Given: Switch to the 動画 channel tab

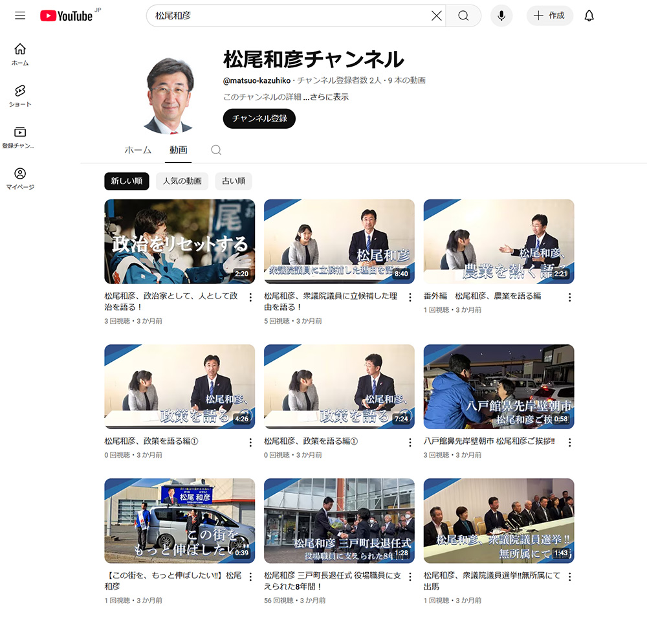Looking at the screenshot, I should (x=179, y=150).
